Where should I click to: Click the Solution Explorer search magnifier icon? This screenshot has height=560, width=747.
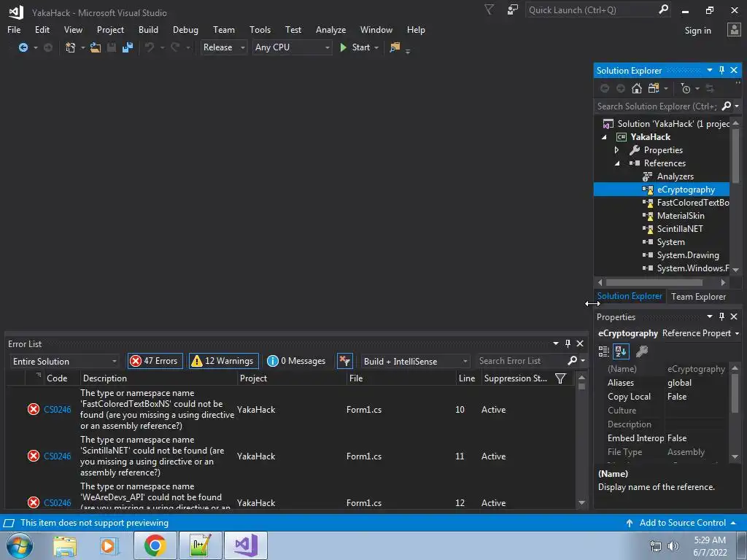(726, 106)
